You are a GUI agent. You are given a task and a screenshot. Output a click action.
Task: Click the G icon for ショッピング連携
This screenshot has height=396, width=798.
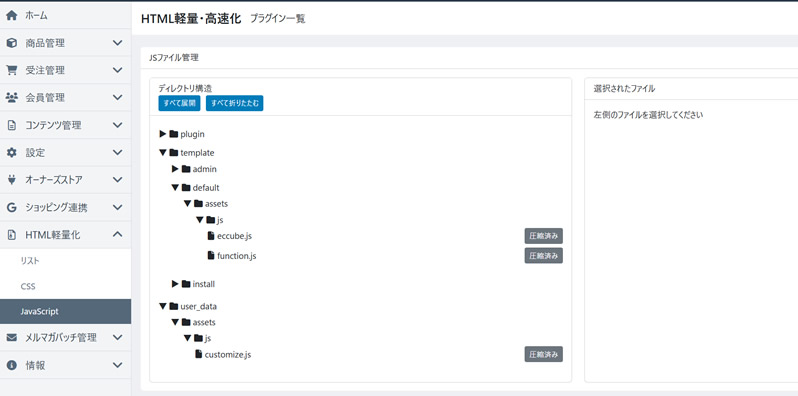pyautogui.click(x=11, y=207)
